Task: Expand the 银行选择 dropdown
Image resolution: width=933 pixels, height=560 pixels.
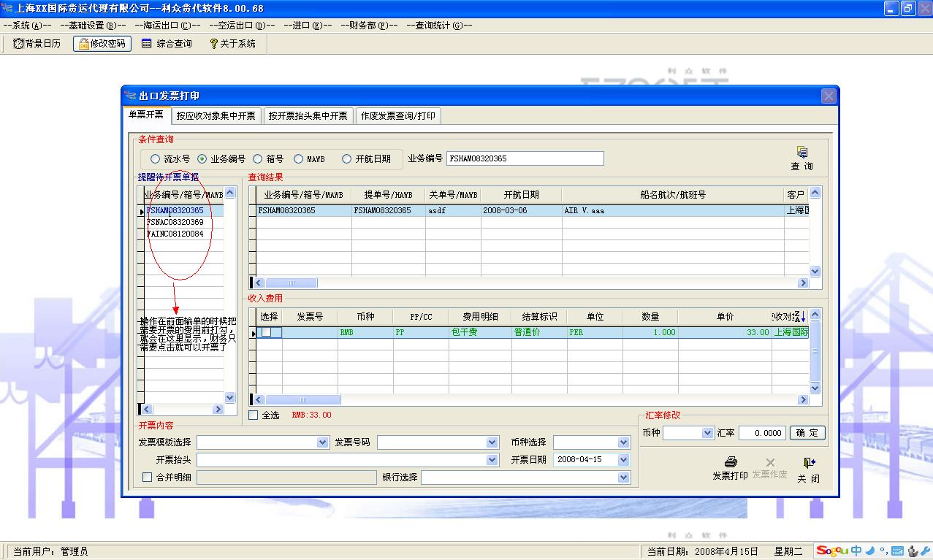Action: point(623,477)
